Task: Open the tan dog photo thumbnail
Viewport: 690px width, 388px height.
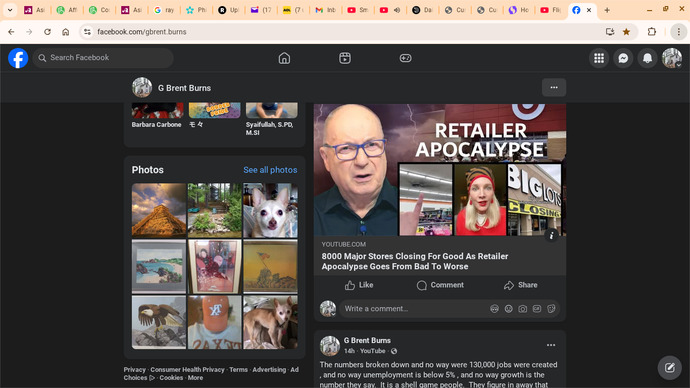Action: [x=270, y=322]
